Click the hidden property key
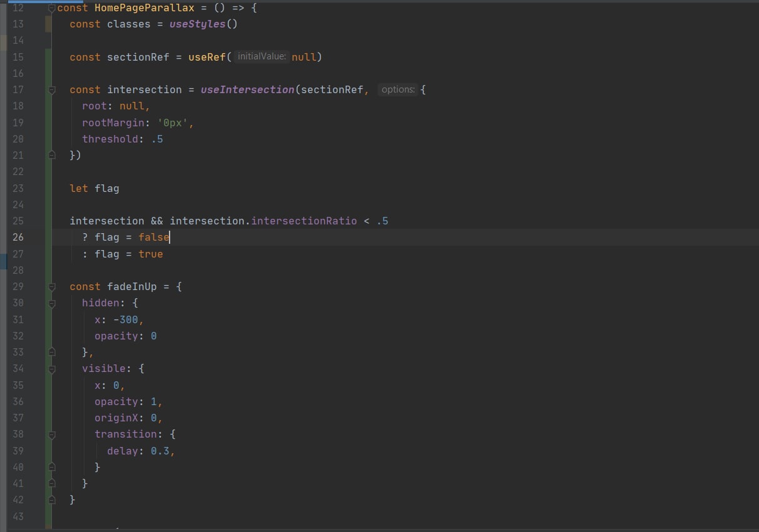Image resolution: width=759 pixels, height=532 pixels. pos(101,303)
